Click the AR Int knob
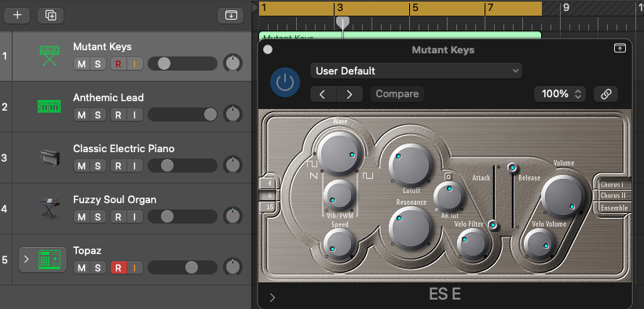 pos(449,197)
